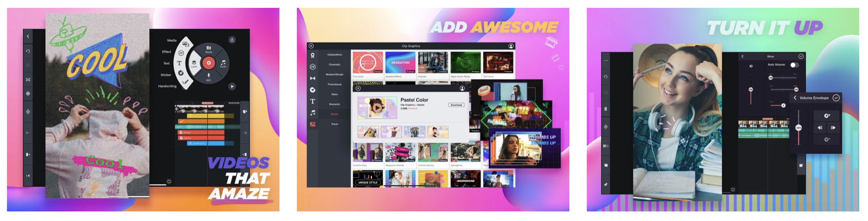Add a volume envelope keyframe
The width and height of the screenshot is (868, 221).
tap(827, 116)
